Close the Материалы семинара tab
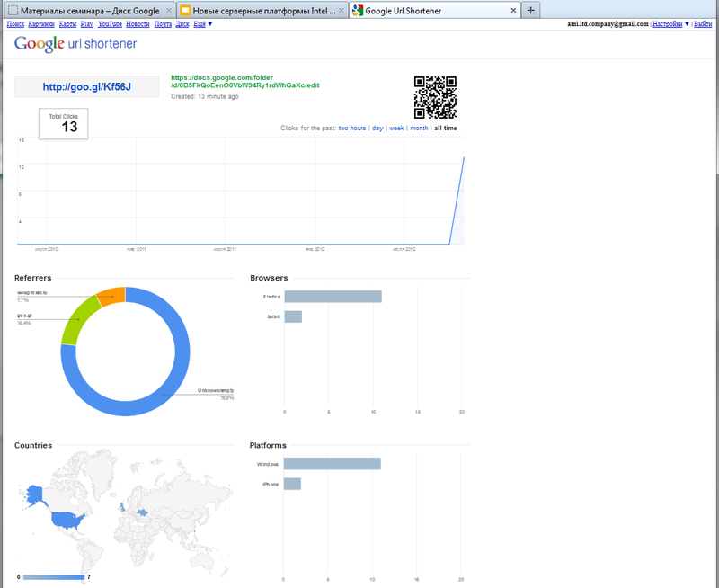Viewport: 719px width, 588px height. (x=169, y=10)
